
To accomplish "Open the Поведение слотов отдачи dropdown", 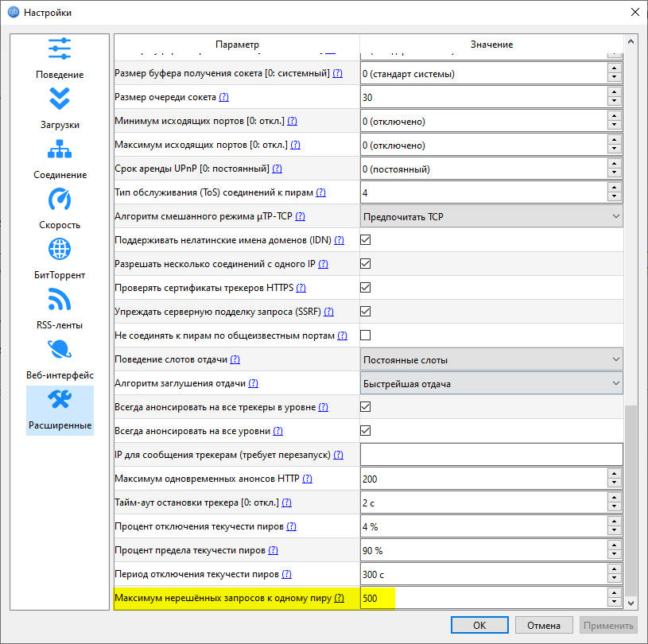I will coord(491,359).
